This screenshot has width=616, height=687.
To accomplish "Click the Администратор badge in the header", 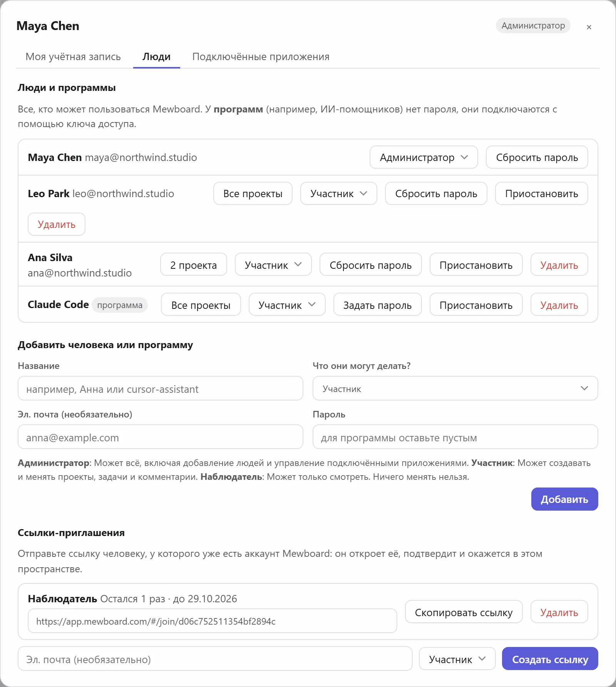I will click(x=533, y=25).
